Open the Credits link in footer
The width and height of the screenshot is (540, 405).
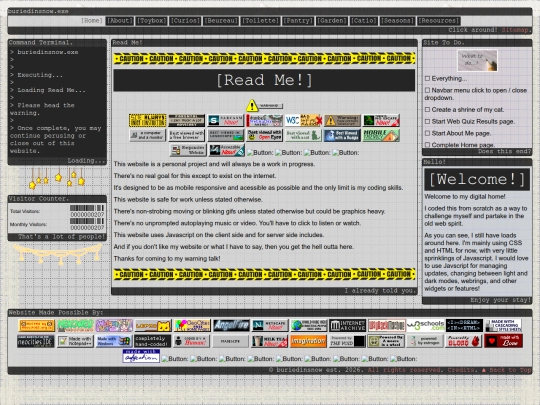tap(462, 370)
